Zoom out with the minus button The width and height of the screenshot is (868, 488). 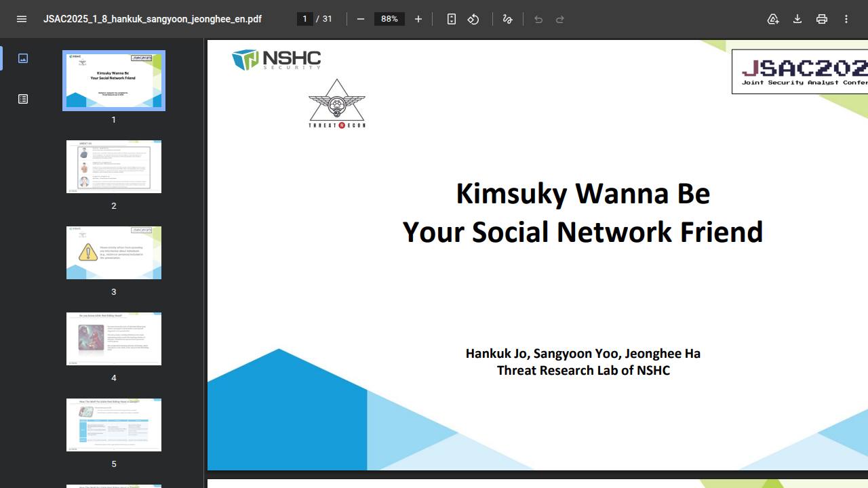[x=361, y=19]
